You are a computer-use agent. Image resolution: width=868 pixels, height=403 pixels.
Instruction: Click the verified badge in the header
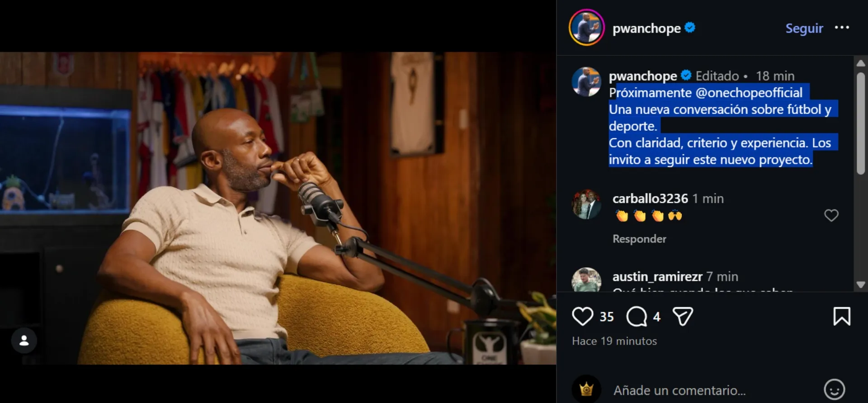coord(689,28)
